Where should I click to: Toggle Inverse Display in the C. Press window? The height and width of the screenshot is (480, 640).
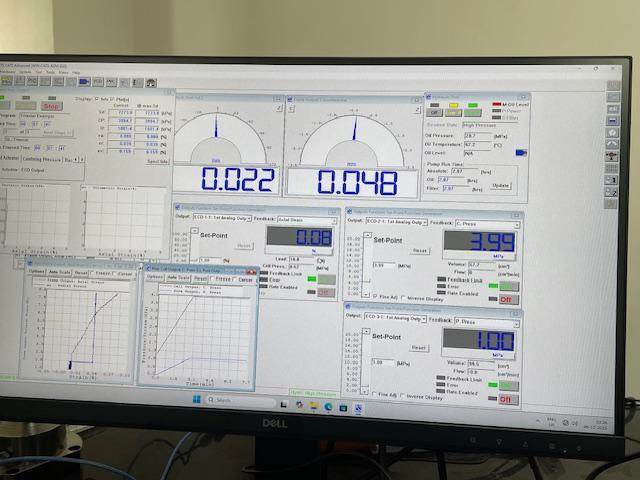pos(404,298)
